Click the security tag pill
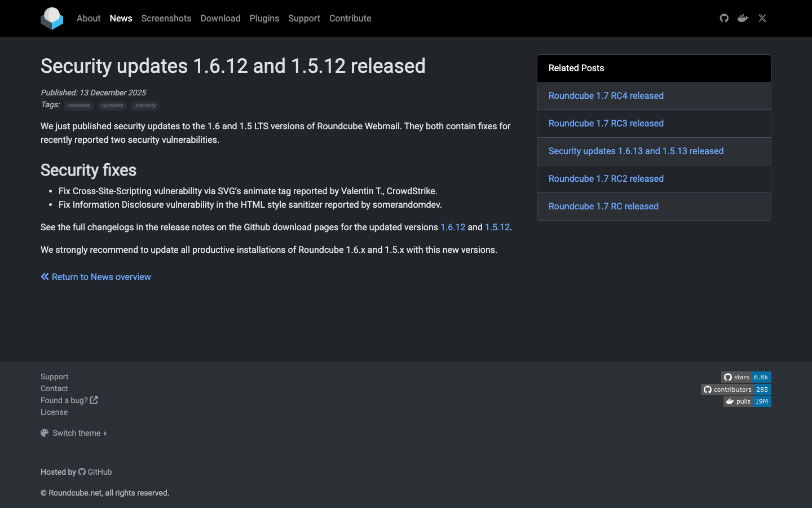The image size is (812, 508). coord(145,105)
